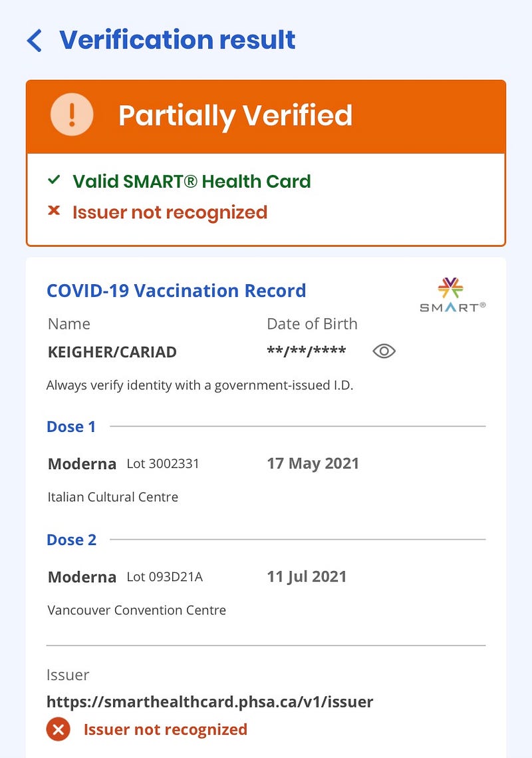The height and width of the screenshot is (758, 532).
Task: Click Lot 3002331 text for dose 1
Action: pos(163,464)
